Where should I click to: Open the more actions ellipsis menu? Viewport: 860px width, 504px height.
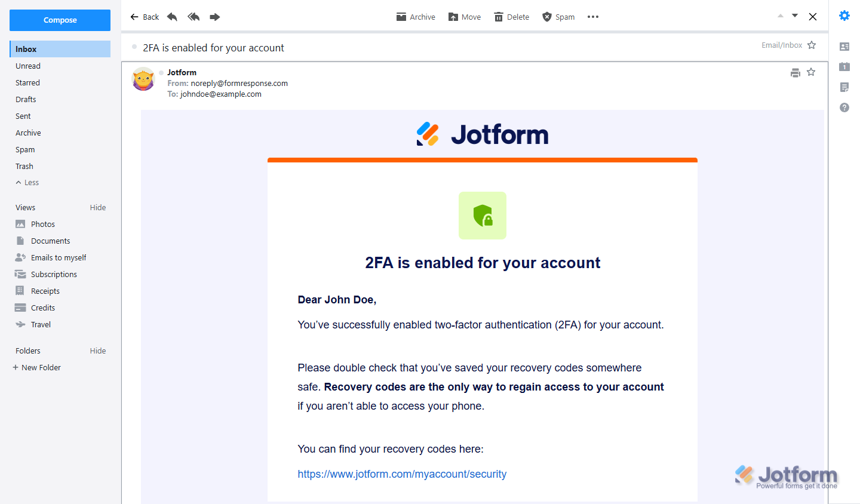coord(592,17)
